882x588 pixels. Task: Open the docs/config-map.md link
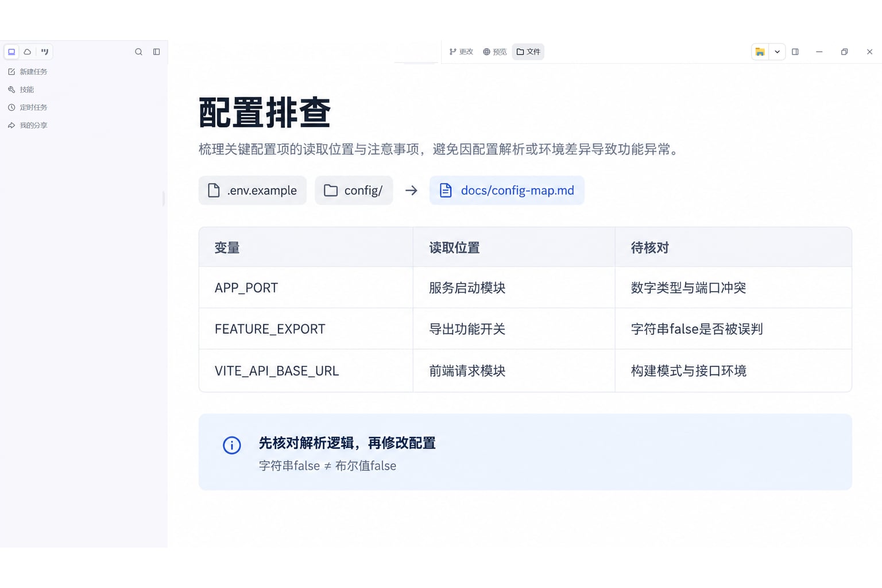point(507,191)
